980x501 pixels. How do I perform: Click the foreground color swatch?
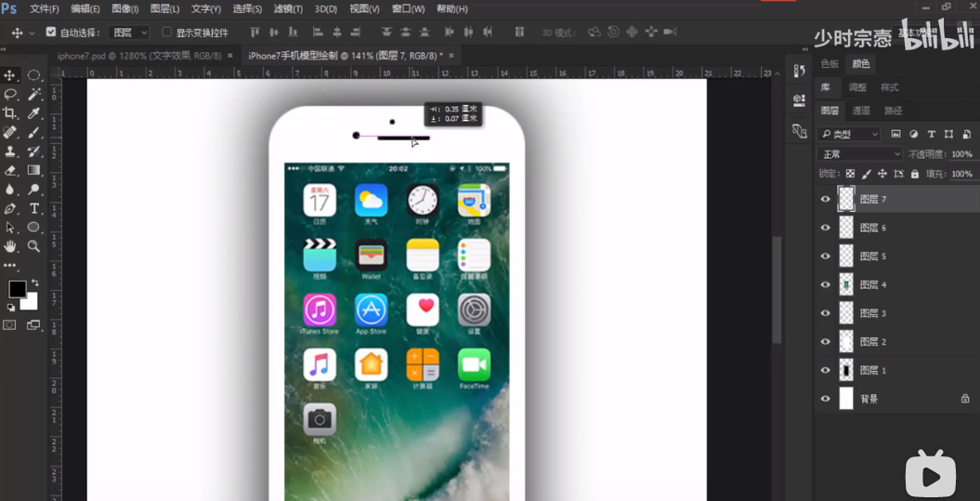click(17, 289)
